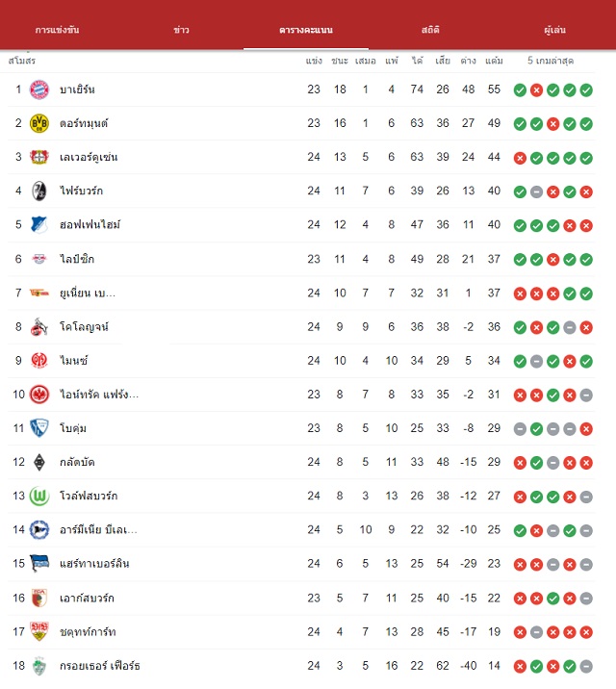Click the Hoffenheim blue crest
The width and height of the screenshot is (616, 689).
tap(39, 224)
